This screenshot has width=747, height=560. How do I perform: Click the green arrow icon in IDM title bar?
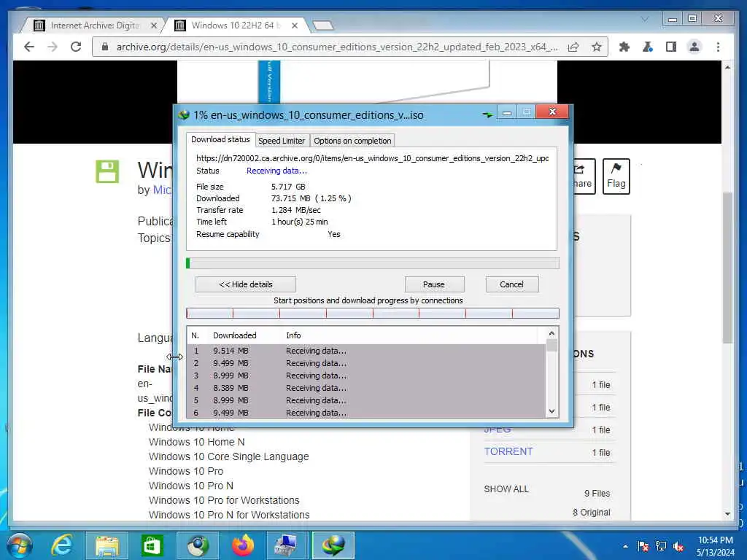(x=487, y=114)
